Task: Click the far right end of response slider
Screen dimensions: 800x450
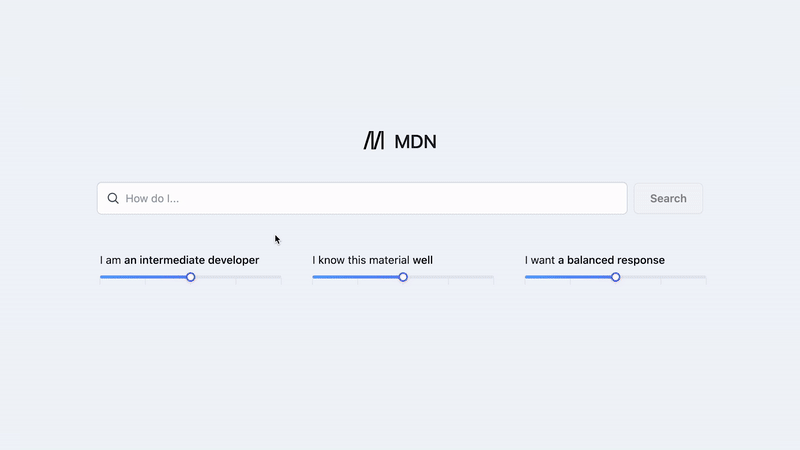Action: 705,277
